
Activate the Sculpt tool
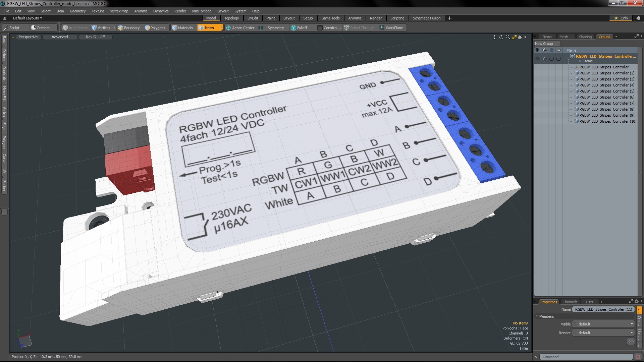tap(12, 28)
